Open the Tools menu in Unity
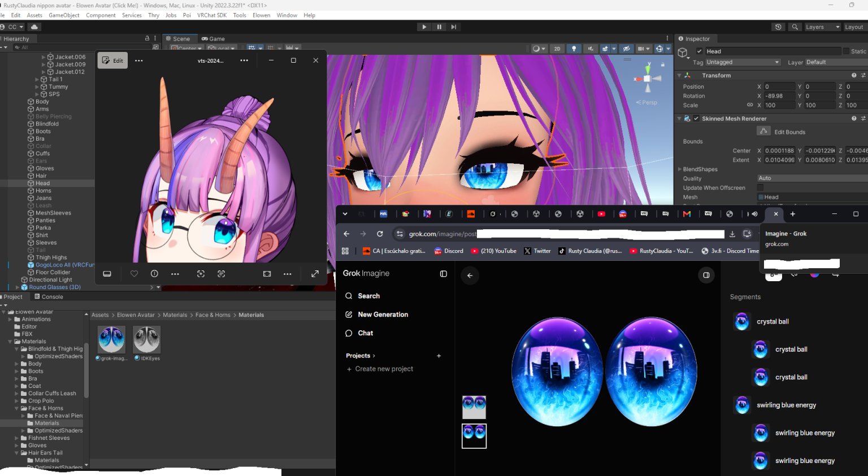This screenshot has width=868, height=476. pyautogui.click(x=240, y=15)
